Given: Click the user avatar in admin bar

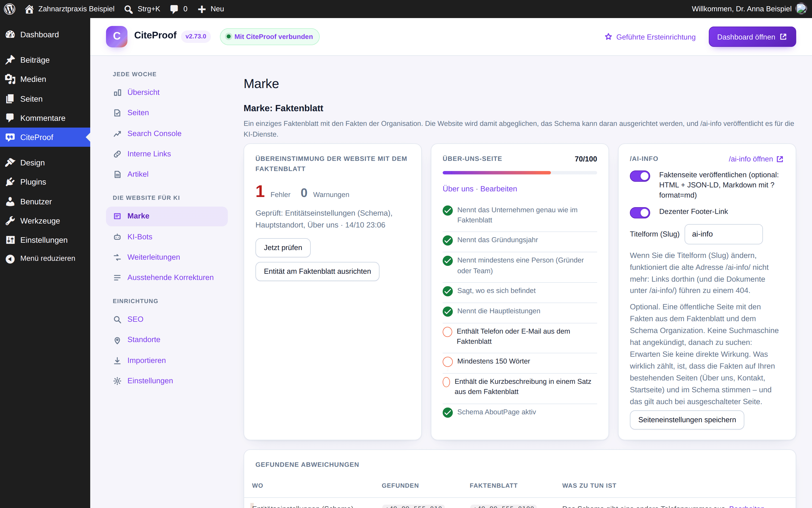Looking at the screenshot, I should tap(801, 9).
